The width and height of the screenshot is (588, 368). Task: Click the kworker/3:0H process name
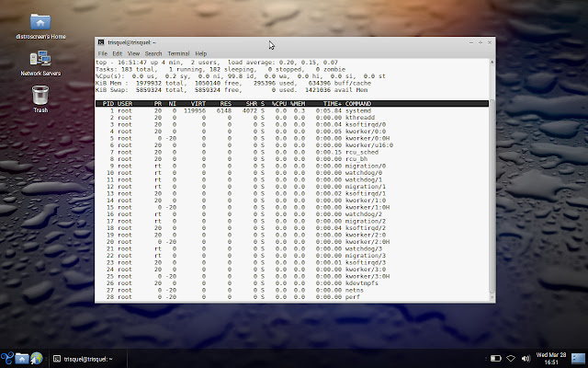(x=367, y=276)
